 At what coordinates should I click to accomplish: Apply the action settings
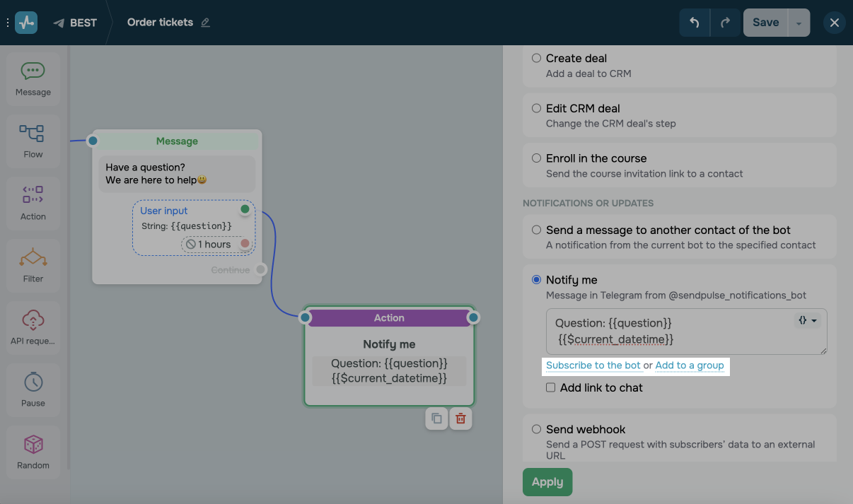coord(547,481)
